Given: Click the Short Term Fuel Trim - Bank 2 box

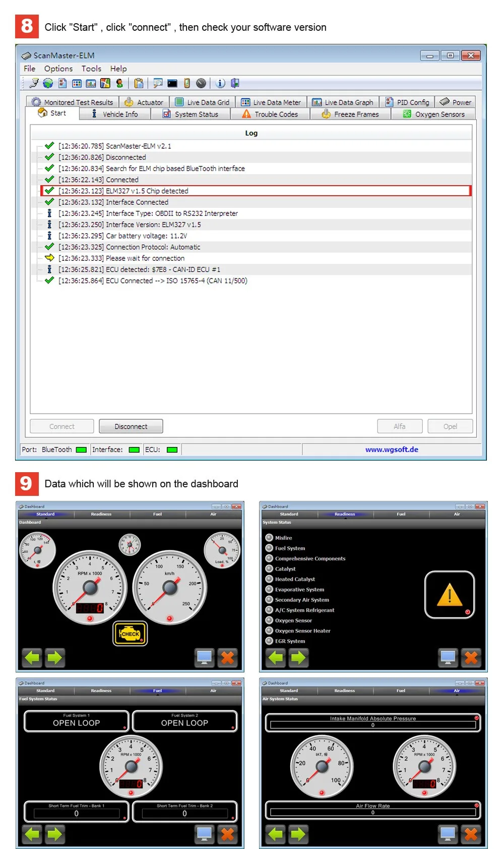Looking at the screenshot, I should pyautogui.click(x=184, y=811).
